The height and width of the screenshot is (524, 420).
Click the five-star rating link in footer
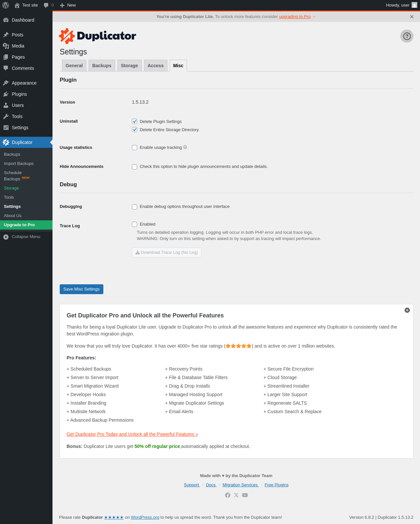pos(114,517)
